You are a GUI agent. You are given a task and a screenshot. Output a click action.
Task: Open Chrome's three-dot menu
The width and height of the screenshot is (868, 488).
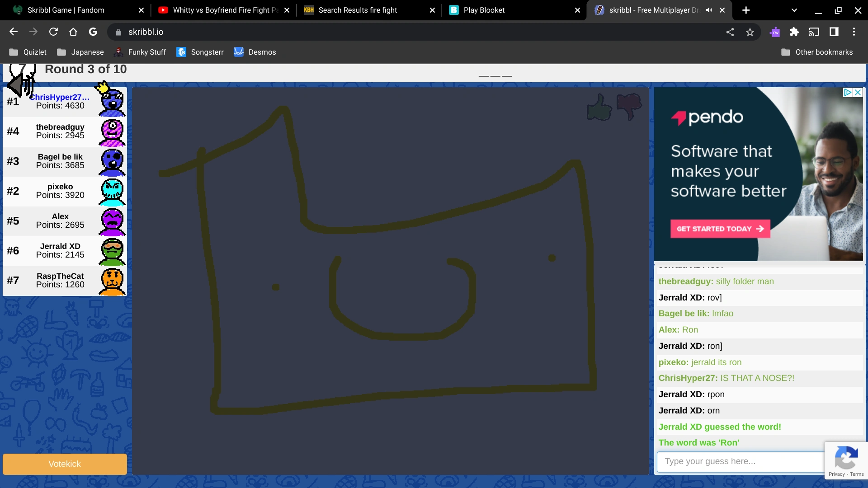854,32
